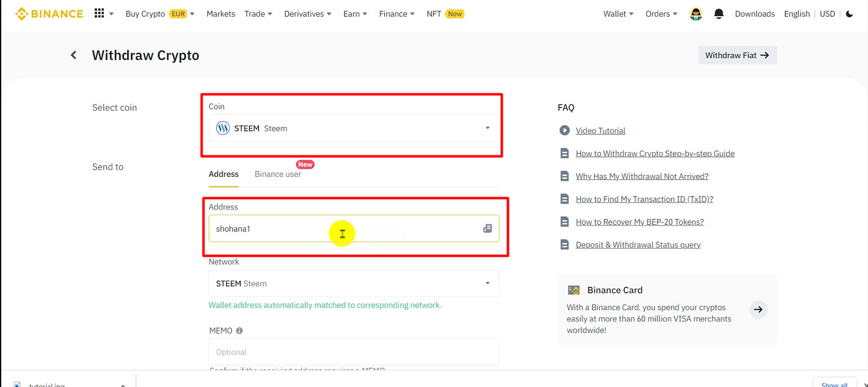Screen dimensions: 868x387
Task: Click document icon beside BEP-20 Tokens question
Action: 565,222
